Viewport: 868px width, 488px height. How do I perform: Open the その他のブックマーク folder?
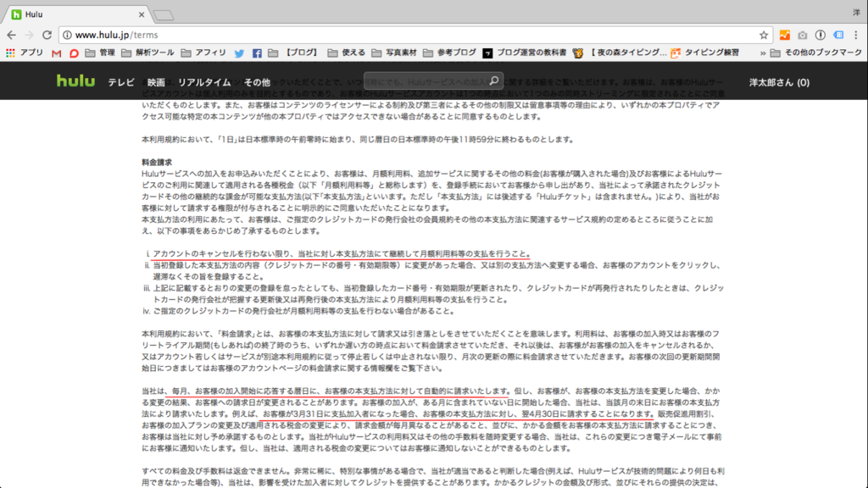(816, 53)
